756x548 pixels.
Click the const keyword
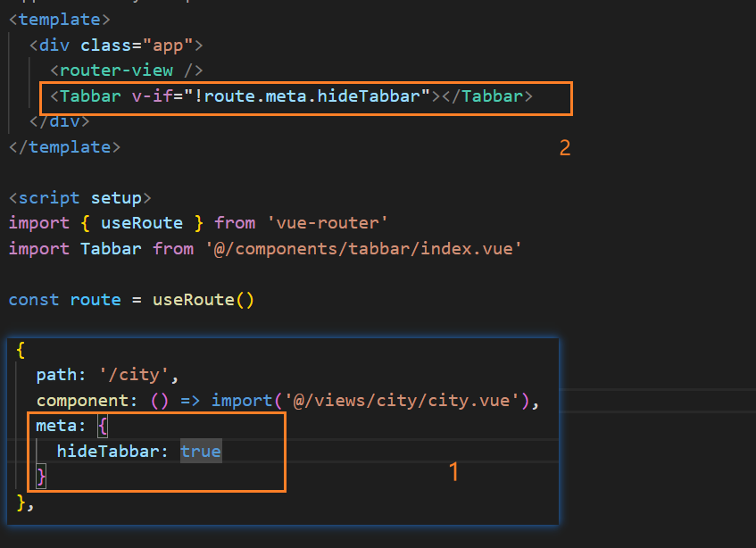click(x=34, y=300)
